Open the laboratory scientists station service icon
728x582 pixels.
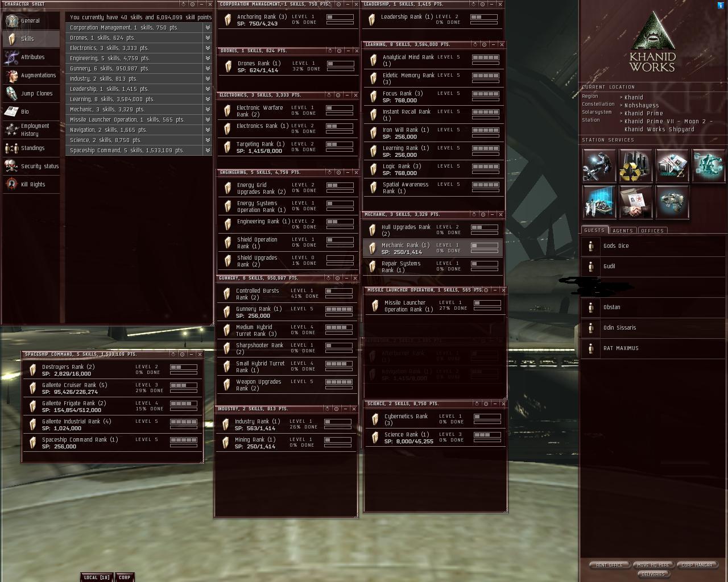click(599, 202)
